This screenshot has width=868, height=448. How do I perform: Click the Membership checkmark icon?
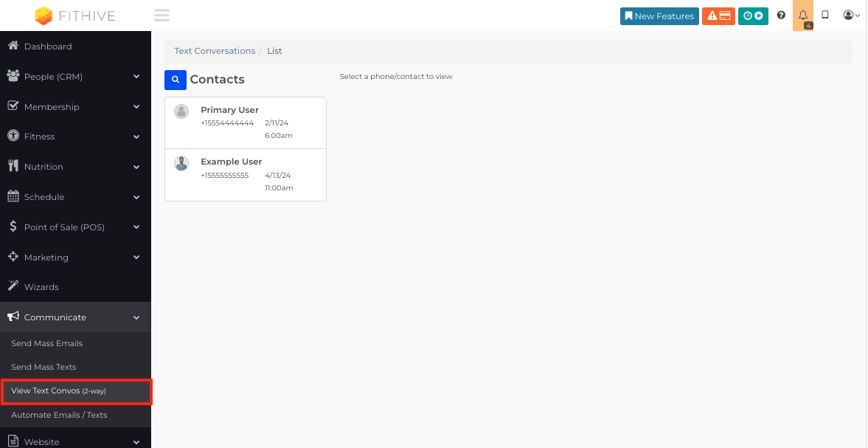[13, 106]
